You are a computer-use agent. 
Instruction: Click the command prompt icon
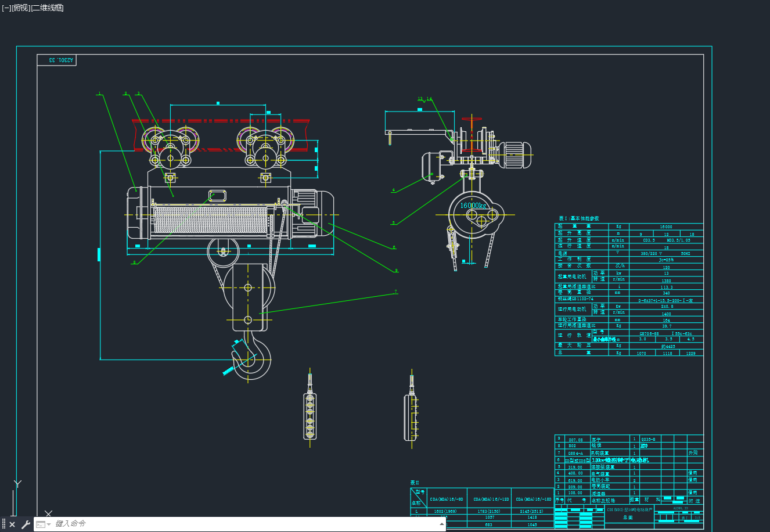[40, 524]
